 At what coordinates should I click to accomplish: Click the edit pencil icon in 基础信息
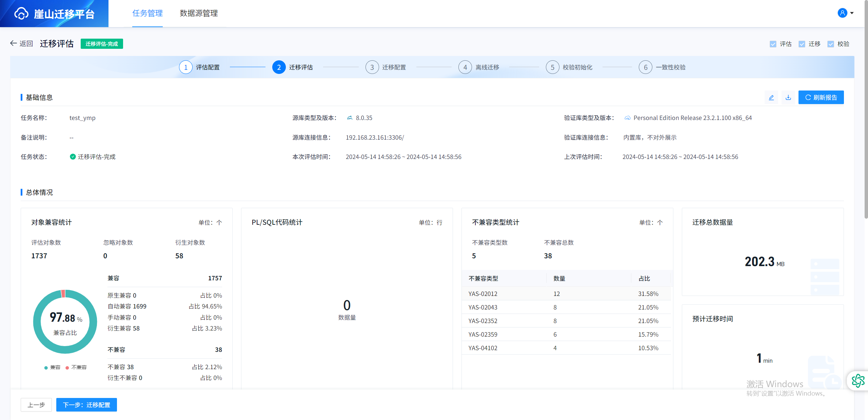coord(771,98)
